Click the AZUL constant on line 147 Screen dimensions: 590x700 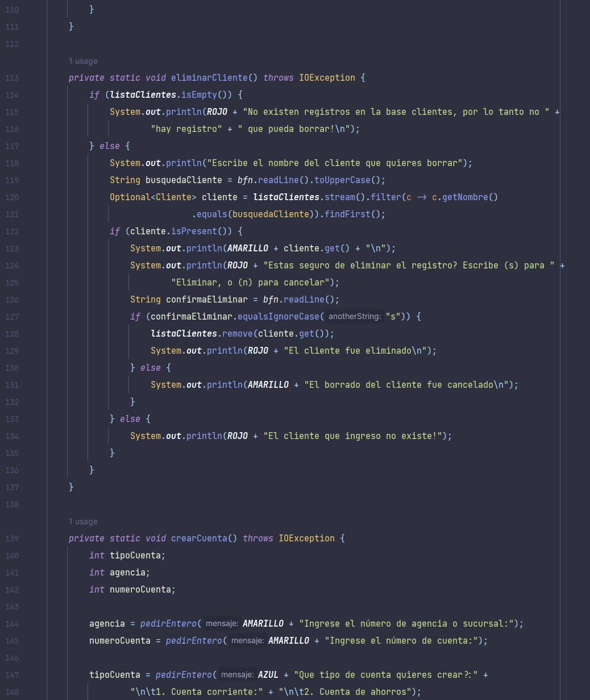[268, 675]
